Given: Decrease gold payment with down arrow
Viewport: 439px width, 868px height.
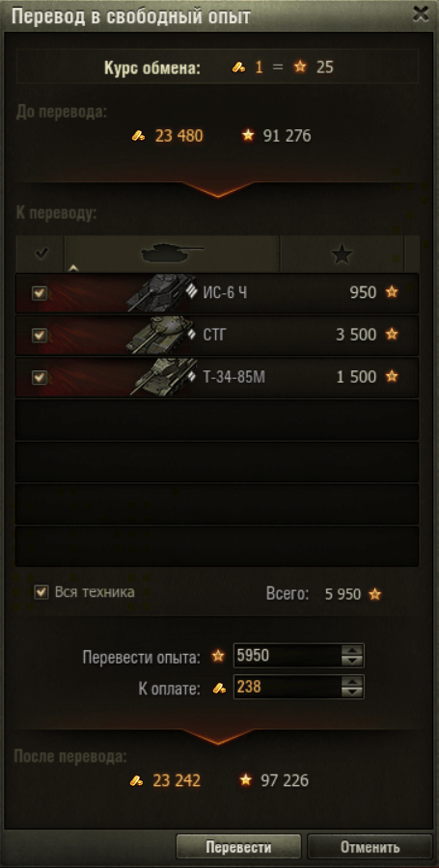Looking at the screenshot, I should [x=352, y=692].
